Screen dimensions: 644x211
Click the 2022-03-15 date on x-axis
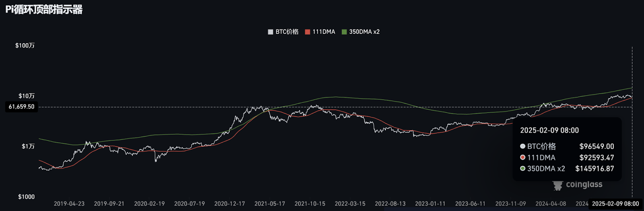[350, 204]
